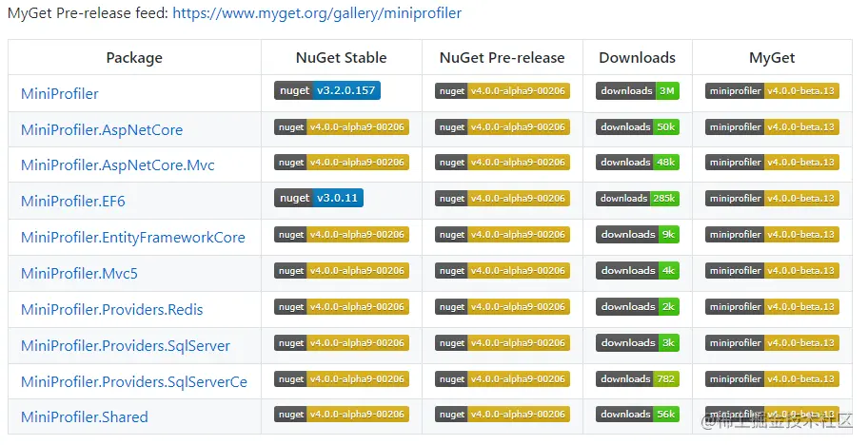Open the MiniProfiler.Mvc5 package link

coord(79,273)
